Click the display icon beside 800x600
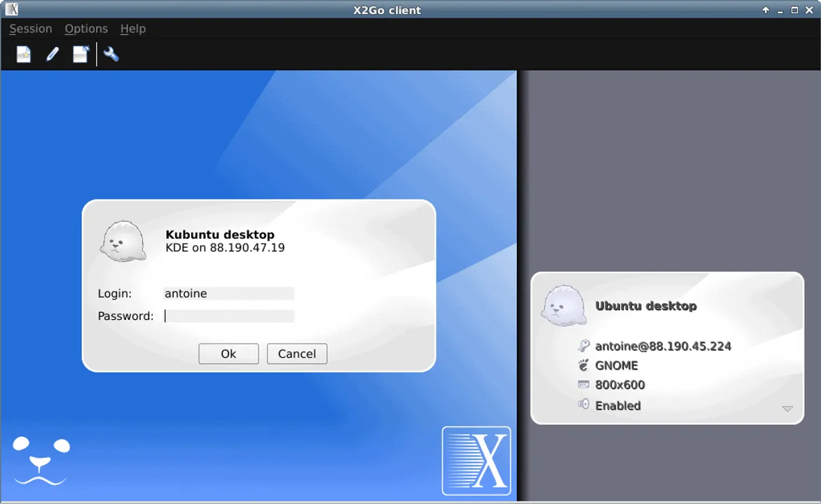The height and width of the screenshot is (504, 821). pyautogui.click(x=584, y=385)
